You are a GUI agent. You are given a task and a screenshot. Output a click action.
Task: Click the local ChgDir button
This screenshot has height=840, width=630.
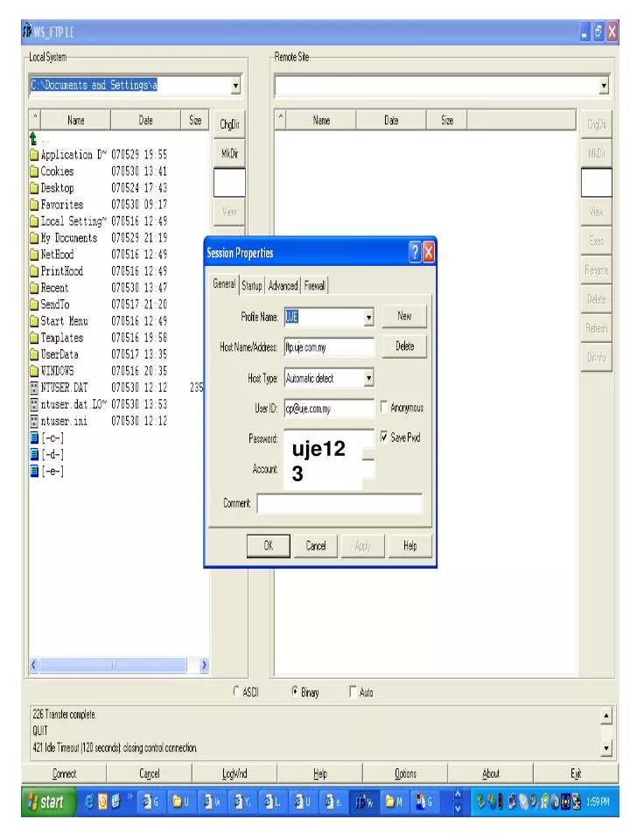229,124
